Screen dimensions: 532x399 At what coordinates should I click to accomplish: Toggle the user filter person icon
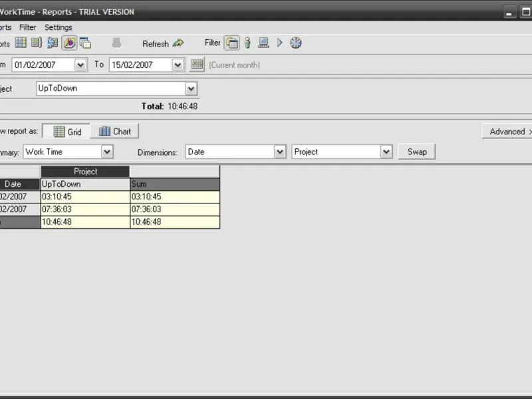(247, 43)
